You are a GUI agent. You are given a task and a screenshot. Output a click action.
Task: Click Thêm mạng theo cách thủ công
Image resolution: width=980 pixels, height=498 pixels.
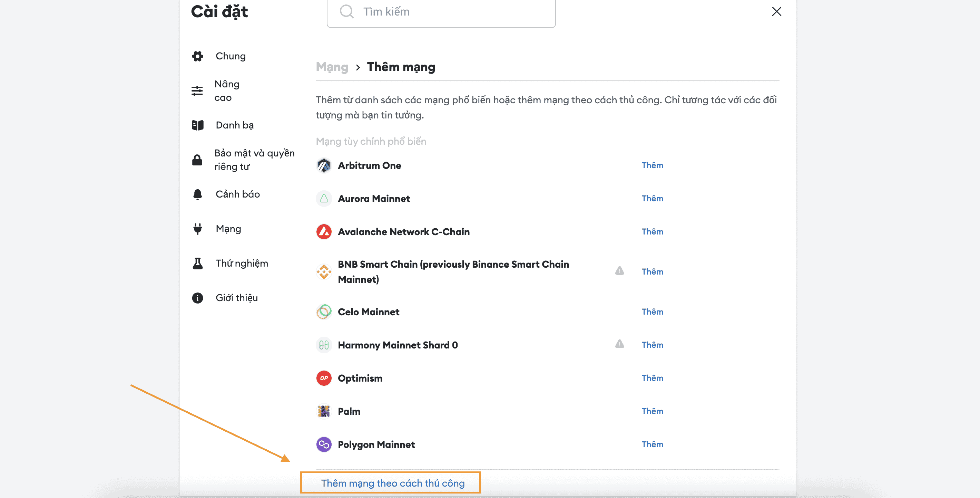(393, 483)
